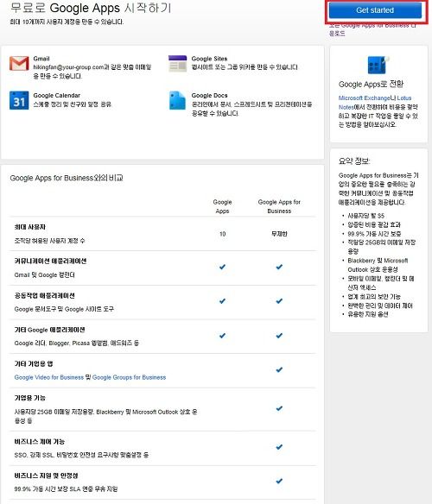Click Business checkmark in 공동작업 애플리케이션 row
Screen dimensions: 432x504
point(279,301)
